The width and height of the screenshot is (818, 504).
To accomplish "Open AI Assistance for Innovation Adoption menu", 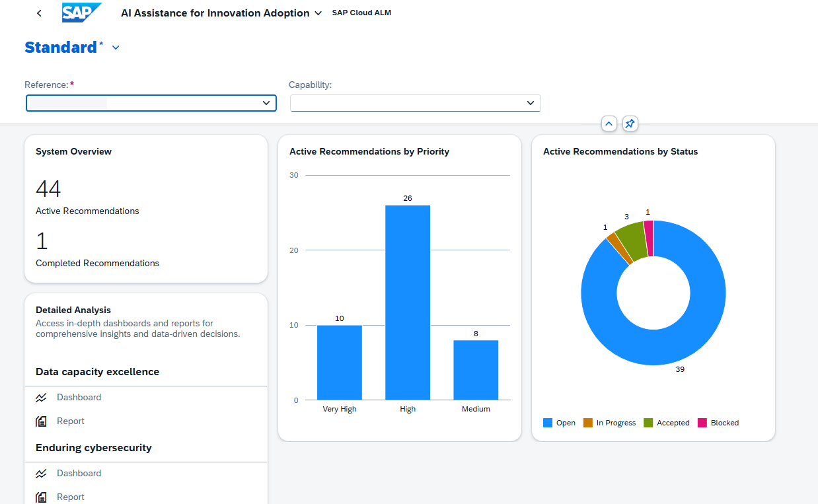I will pos(318,13).
